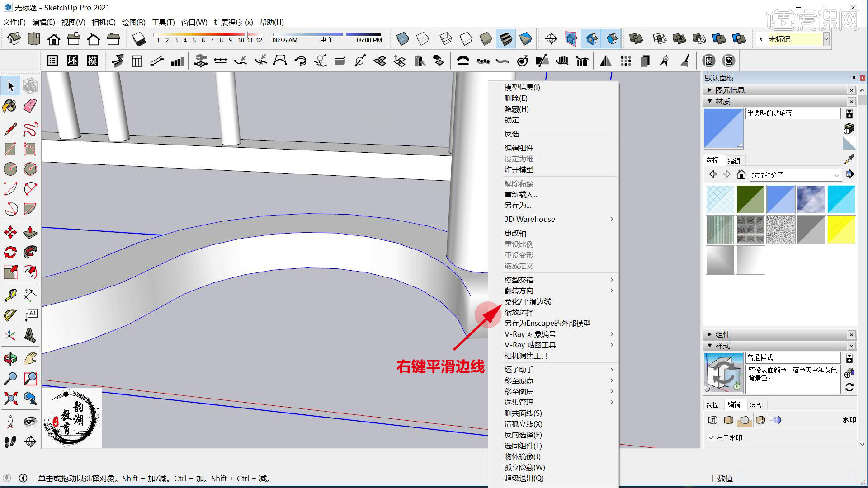Expand 图元信息 panel
This screenshot has height=488, width=868.
(710, 89)
